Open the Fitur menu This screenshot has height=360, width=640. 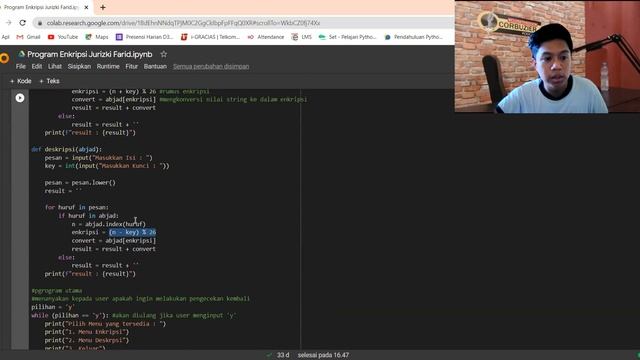click(x=131, y=66)
